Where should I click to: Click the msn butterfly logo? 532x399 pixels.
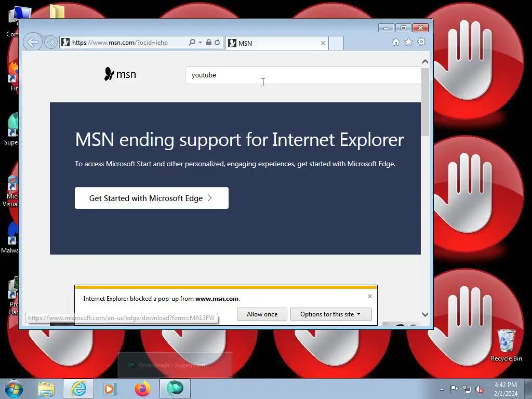point(120,74)
